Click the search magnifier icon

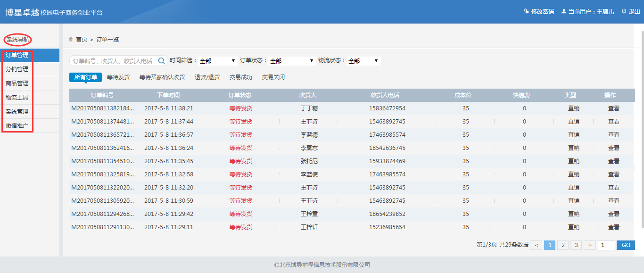(162, 61)
